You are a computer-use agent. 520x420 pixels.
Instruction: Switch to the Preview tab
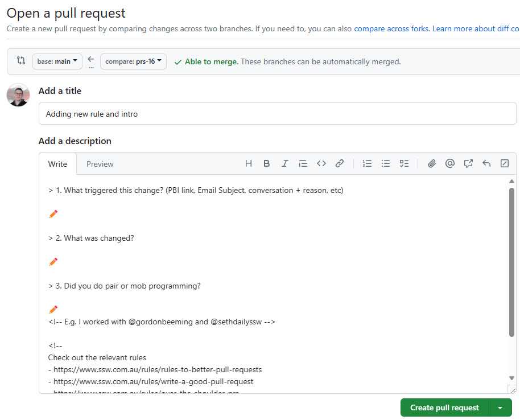100,164
